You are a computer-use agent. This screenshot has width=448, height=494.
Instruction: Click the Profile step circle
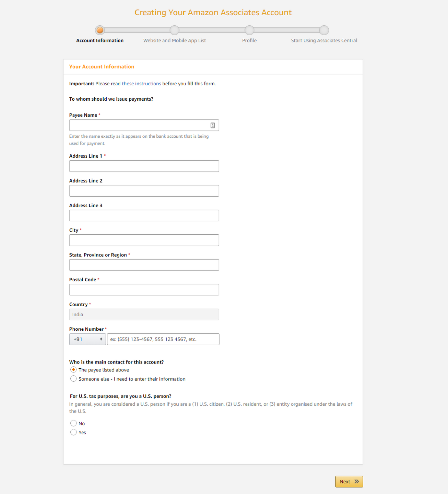(x=249, y=30)
